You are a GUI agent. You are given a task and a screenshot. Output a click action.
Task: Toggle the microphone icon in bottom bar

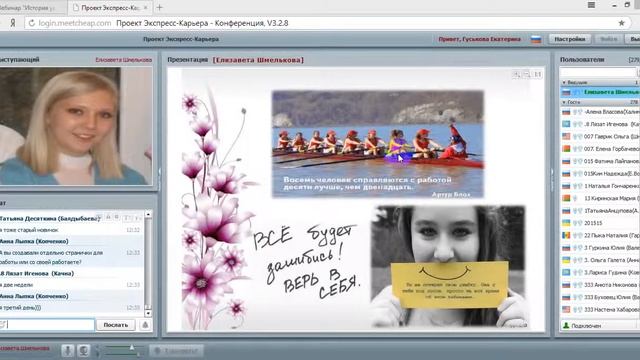[x=68, y=351]
